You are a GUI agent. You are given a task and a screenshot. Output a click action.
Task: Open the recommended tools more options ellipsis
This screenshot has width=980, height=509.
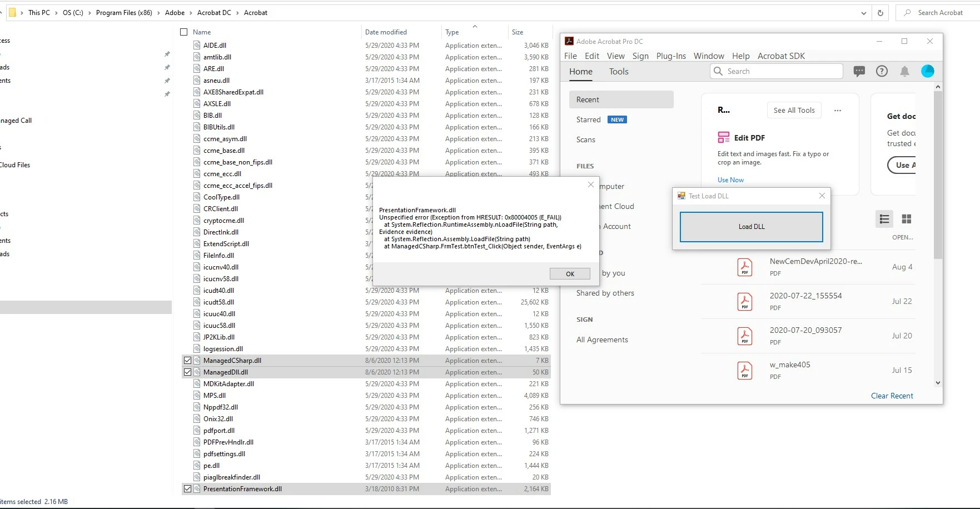pyautogui.click(x=838, y=111)
